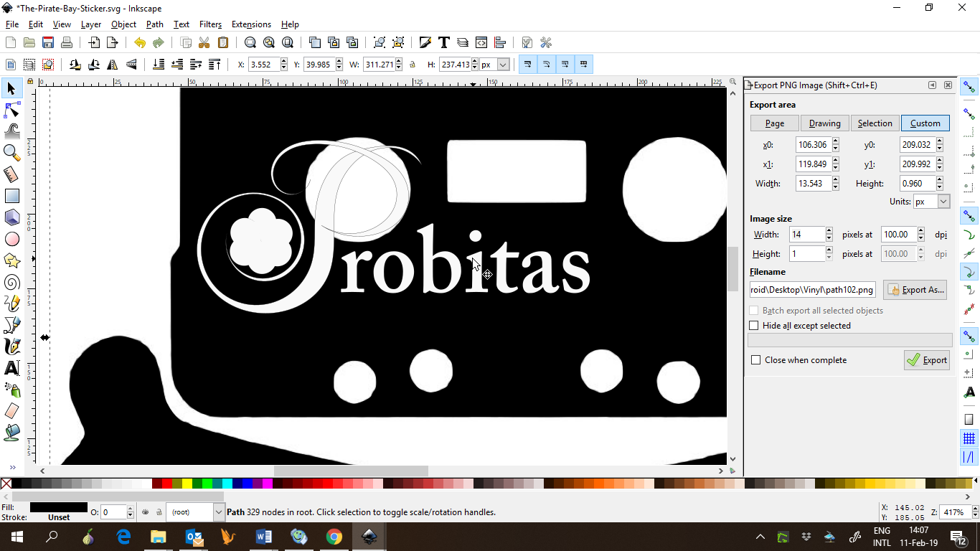Image resolution: width=980 pixels, height=551 pixels.
Task: Open the Fill and Stroke dialog icon
Action: pos(425,42)
